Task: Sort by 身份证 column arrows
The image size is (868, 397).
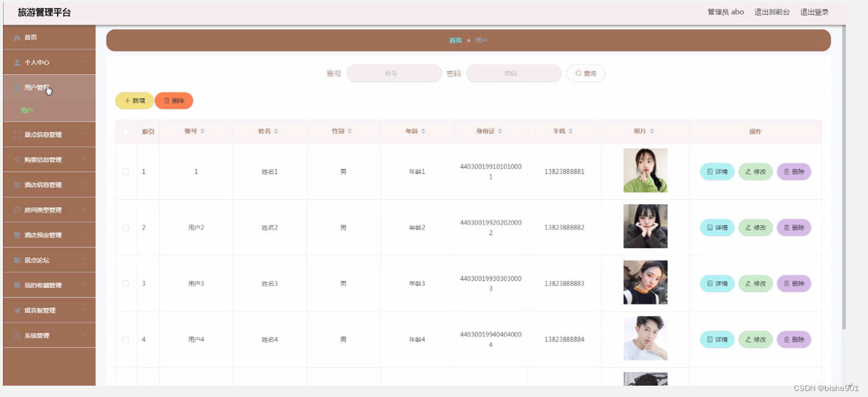Action: 500,131
